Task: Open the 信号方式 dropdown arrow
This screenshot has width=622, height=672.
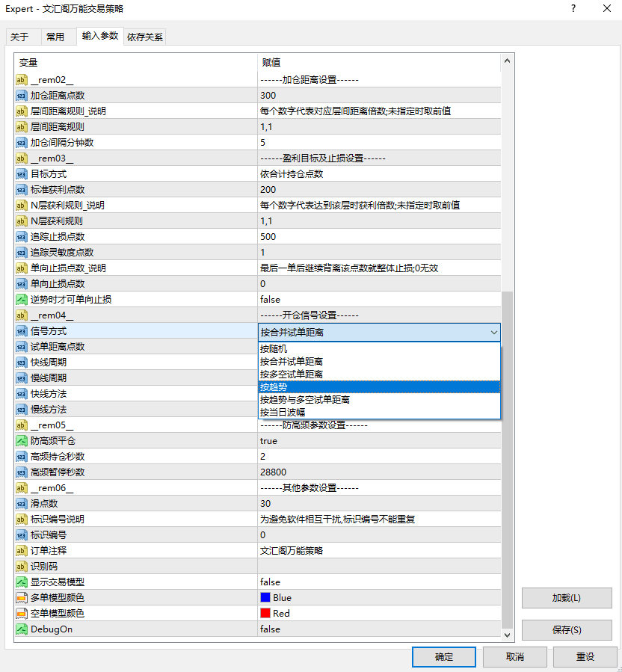Action: click(x=494, y=330)
